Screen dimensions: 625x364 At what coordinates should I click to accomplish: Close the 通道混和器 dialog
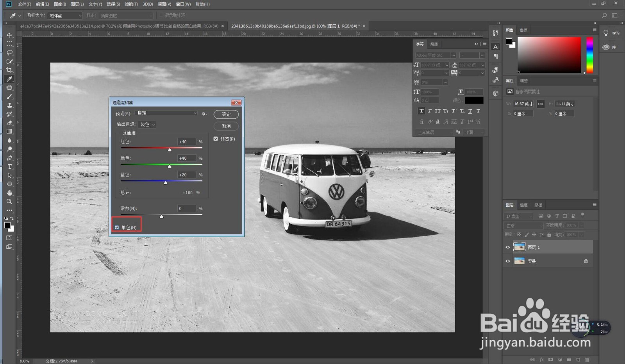pyautogui.click(x=236, y=102)
